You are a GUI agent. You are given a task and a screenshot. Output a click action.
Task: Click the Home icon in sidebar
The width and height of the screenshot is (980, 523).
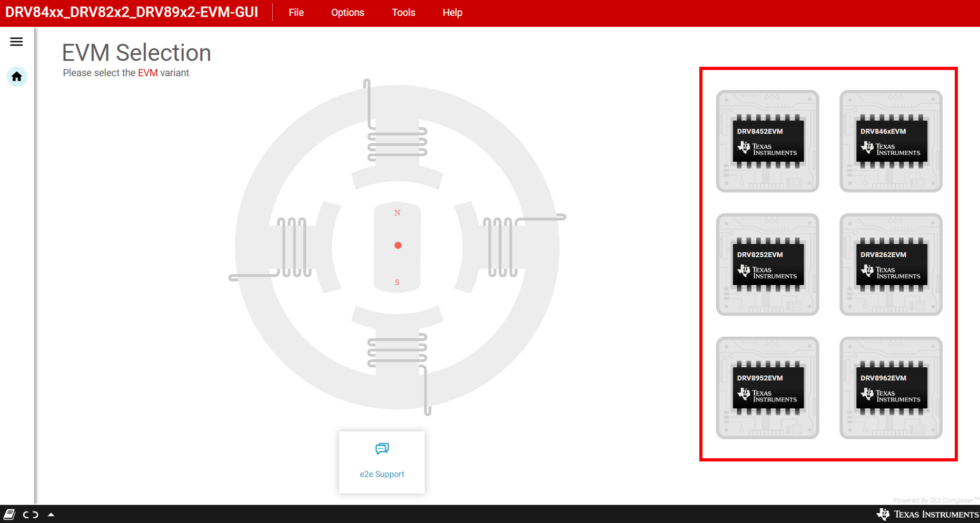pyautogui.click(x=17, y=77)
